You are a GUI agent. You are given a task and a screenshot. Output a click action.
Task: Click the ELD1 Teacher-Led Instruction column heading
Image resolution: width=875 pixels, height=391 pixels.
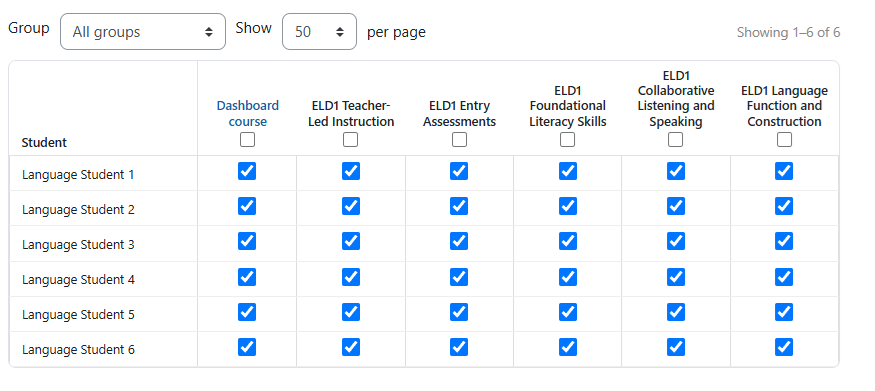[x=351, y=113]
